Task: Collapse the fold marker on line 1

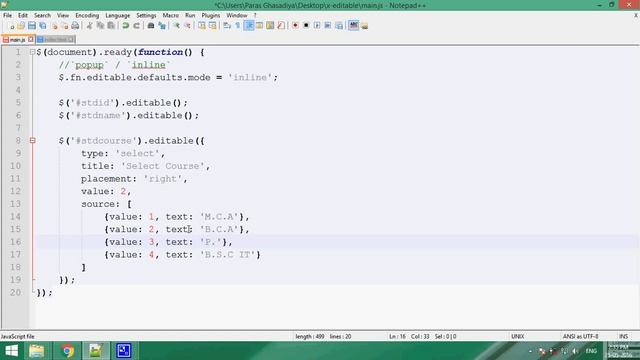Action: (32, 52)
